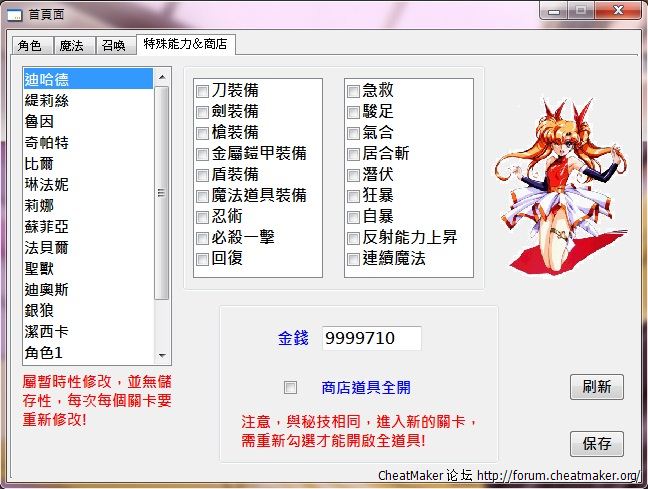This screenshot has height=489, width=648.
Task: Select the 召喚 tab
Action: 113,46
